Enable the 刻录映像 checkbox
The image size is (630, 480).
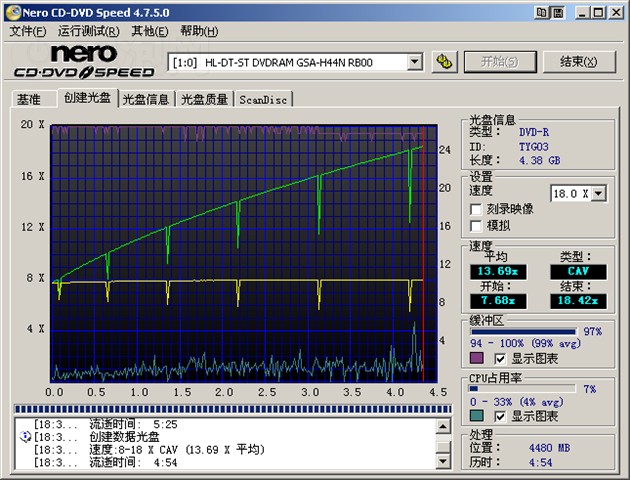(476, 209)
